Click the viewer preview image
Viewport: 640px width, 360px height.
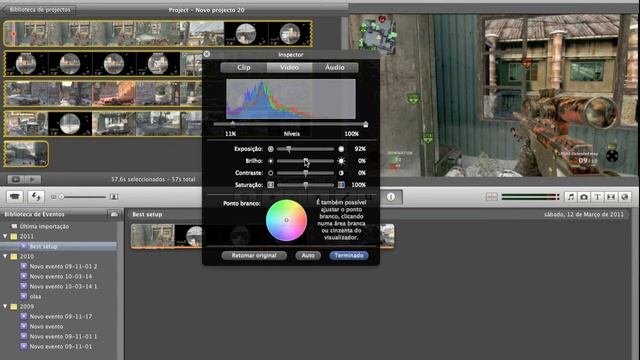tap(494, 96)
